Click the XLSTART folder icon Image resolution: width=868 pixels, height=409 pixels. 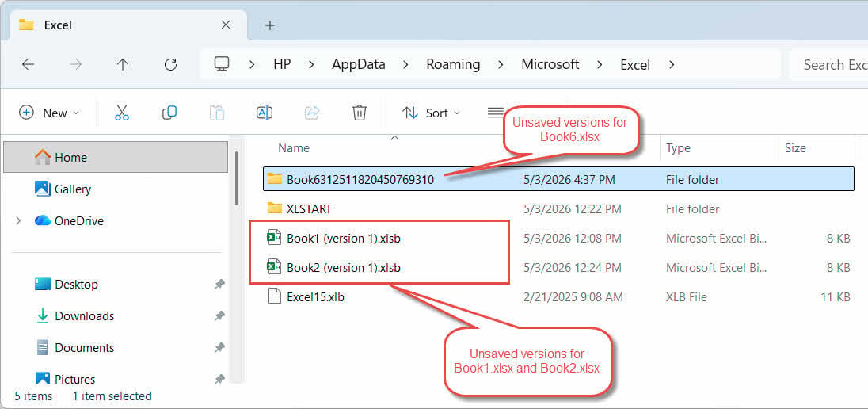[x=274, y=208]
